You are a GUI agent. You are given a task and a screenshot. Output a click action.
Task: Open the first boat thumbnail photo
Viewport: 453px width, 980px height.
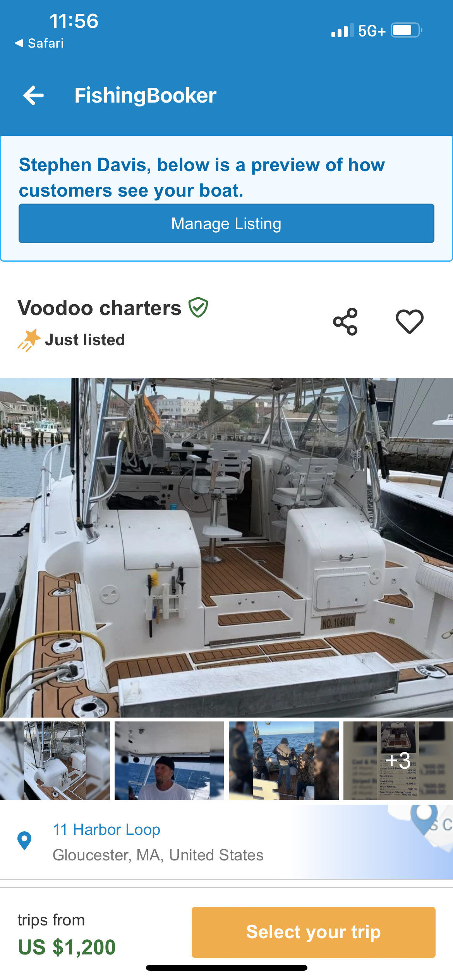click(x=55, y=761)
